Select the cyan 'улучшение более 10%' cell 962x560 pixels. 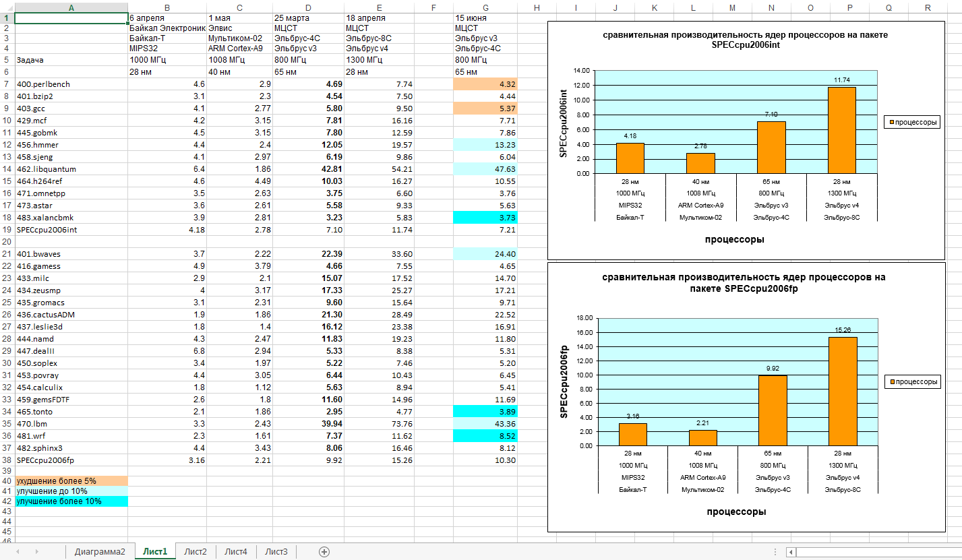pyautogui.click(x=71, y=501)
